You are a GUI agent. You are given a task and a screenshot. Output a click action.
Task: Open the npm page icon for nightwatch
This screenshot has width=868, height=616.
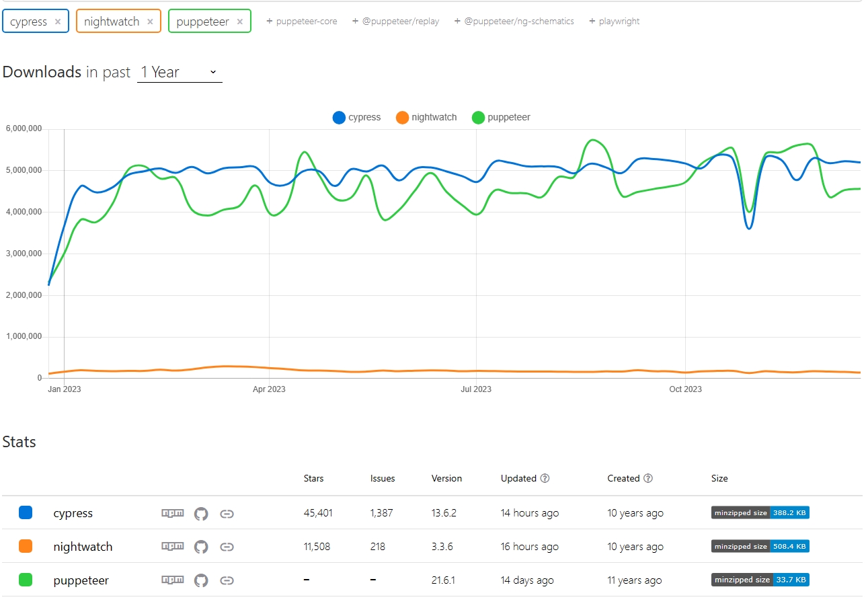tap(173, 547)
